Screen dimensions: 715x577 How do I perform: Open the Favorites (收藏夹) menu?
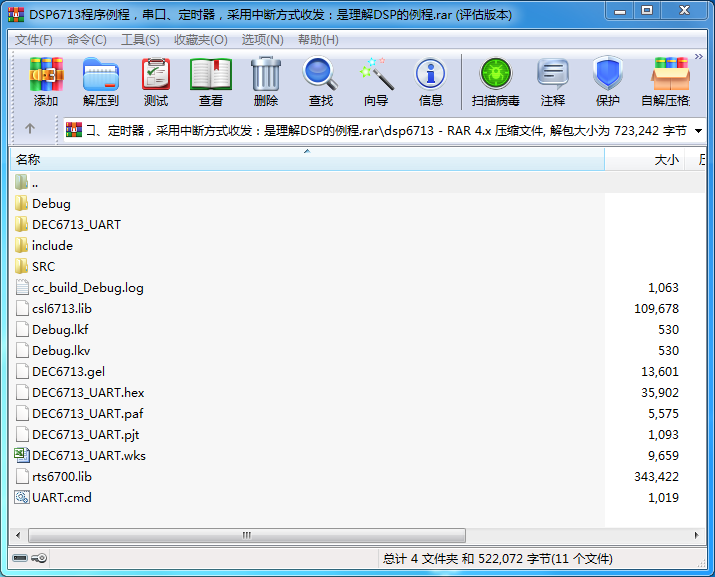click(x=201, y=40)
